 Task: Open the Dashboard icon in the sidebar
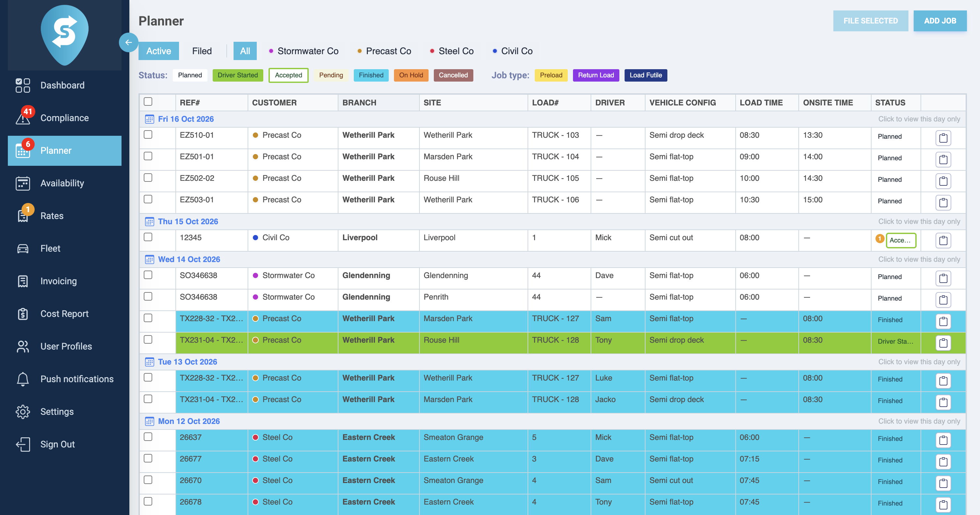click(23, 85)
